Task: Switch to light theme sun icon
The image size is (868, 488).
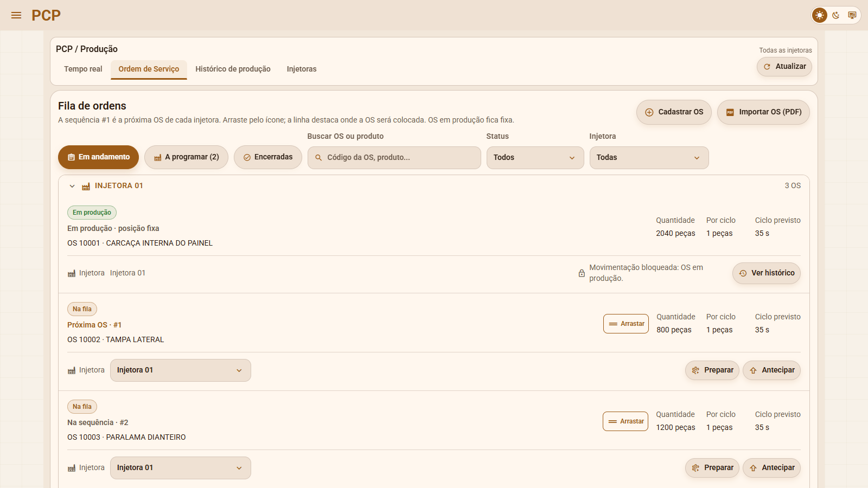Action: [820, 15]
